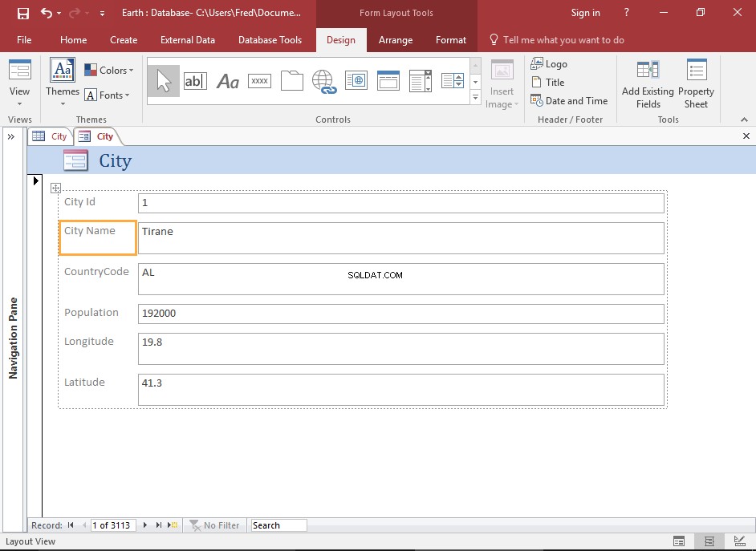Switch to the Create ribbon tab
Viewport: 756px width, 551px height.
point(124,40)
